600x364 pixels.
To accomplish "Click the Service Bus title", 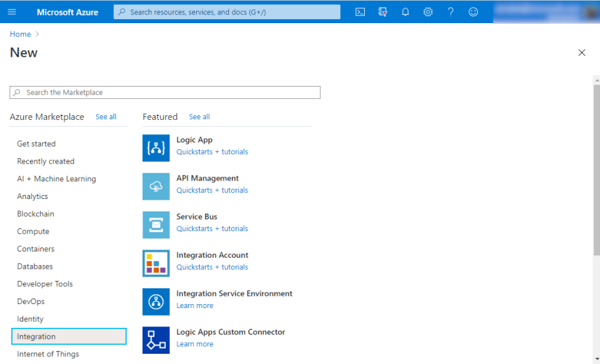I will (x=196, y=217).
